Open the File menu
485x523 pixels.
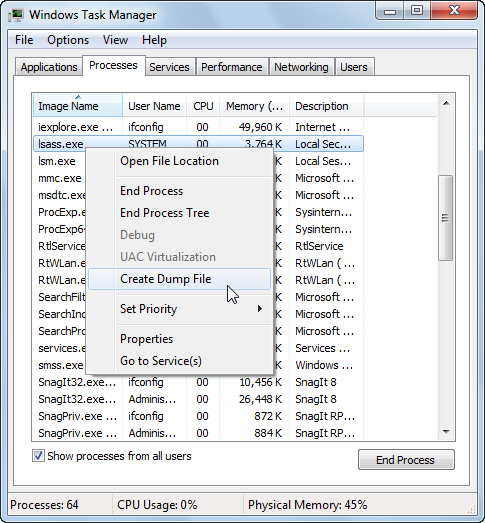[x=24, y=40]
